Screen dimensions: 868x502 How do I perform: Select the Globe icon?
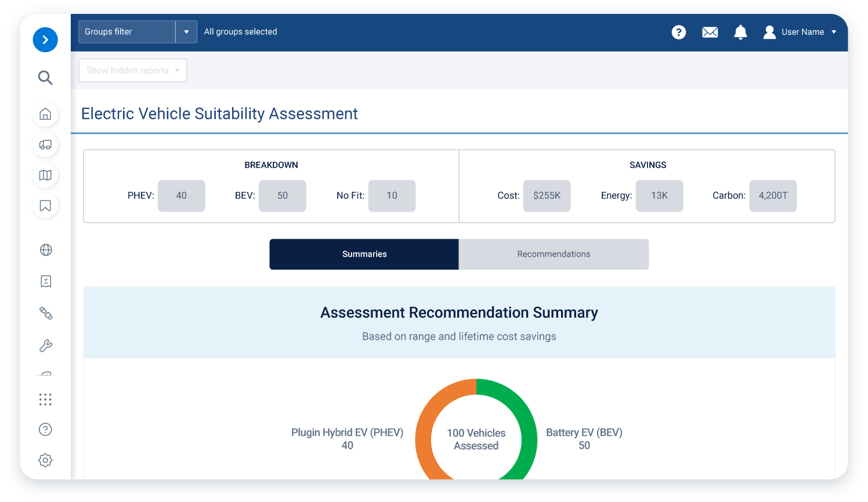pos(45,250)
